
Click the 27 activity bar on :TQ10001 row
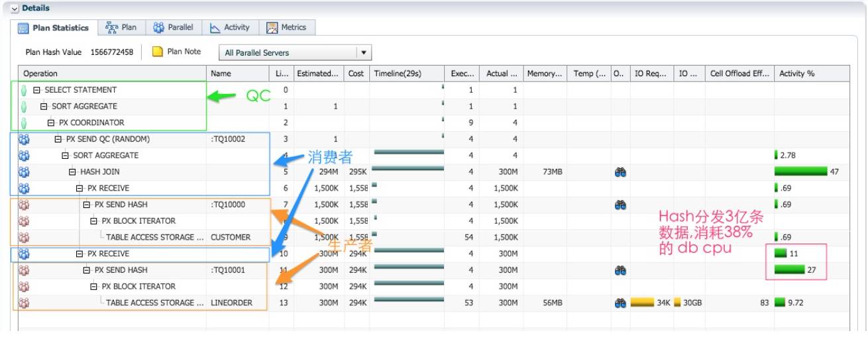[790, 270]
